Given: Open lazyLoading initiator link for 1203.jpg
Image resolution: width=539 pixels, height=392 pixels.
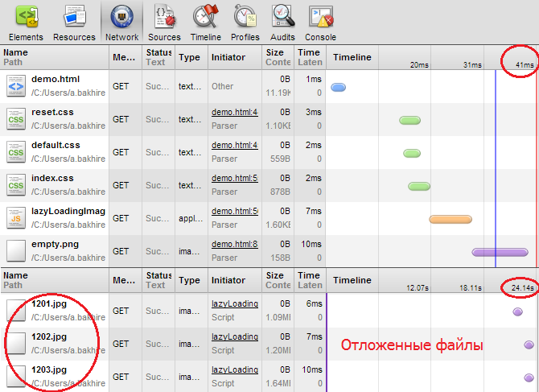Looking at the screenshot, I should click(235, 369).
